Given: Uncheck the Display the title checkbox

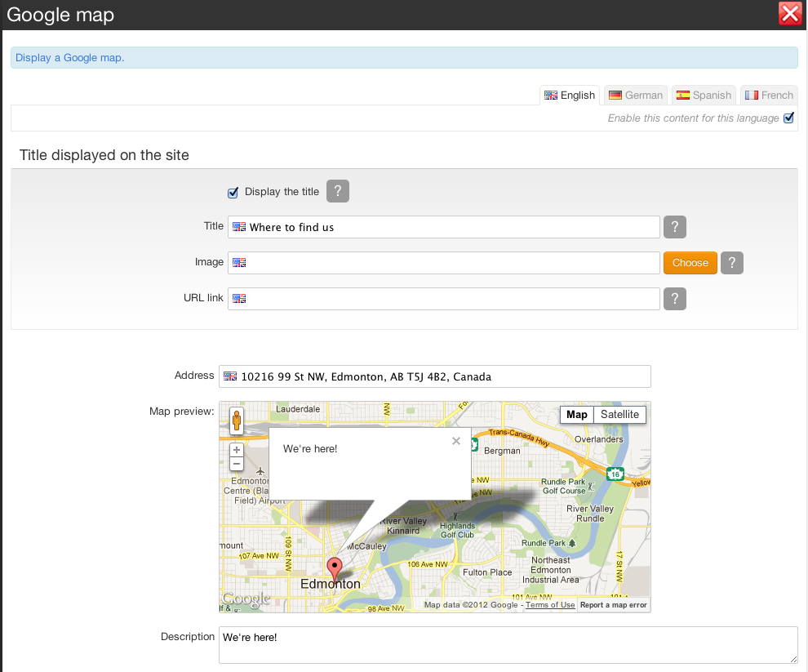Looking at the screenshot, I should [233, 193].
